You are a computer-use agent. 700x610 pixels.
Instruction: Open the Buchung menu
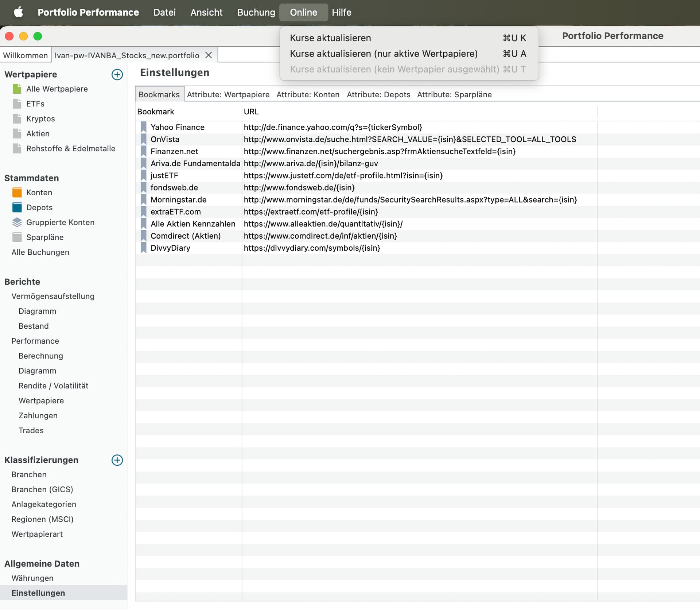[256, 12]
